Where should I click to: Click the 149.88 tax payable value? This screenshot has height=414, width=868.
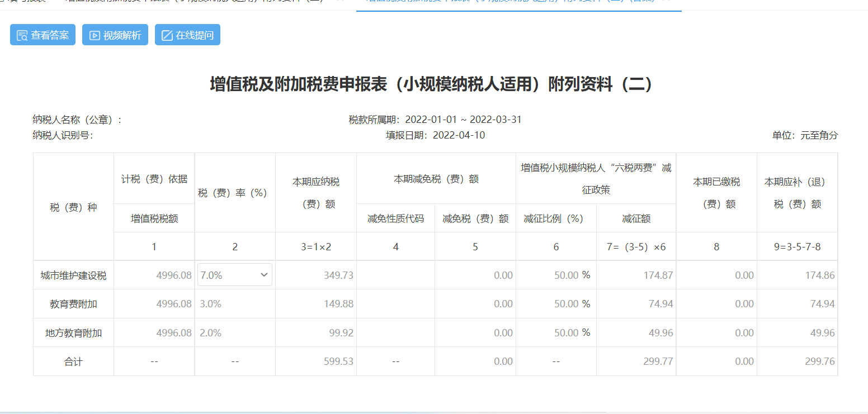338,304
